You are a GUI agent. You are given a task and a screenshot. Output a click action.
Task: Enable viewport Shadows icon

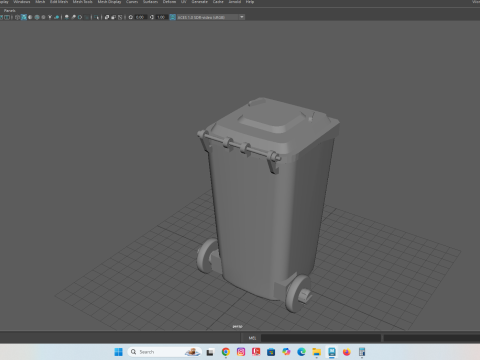[57, 17]
